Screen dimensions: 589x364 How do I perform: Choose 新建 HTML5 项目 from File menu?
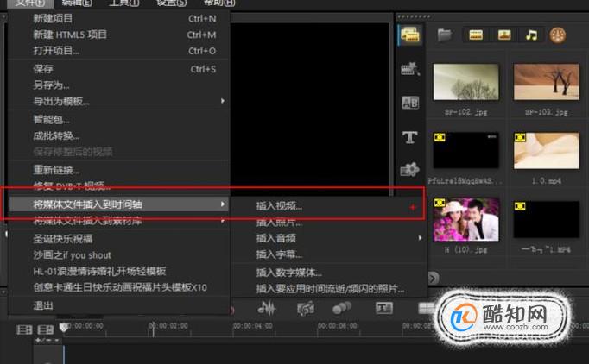tap(119, 35)
